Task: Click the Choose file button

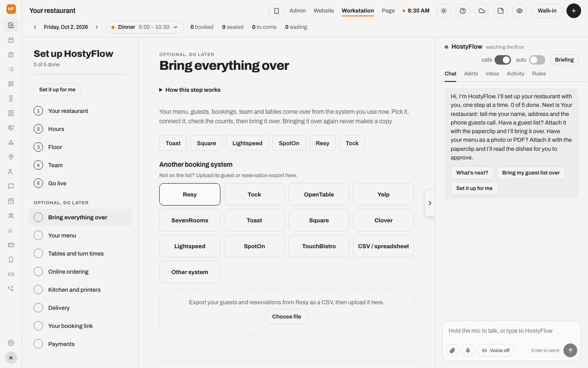Action: 287,316
